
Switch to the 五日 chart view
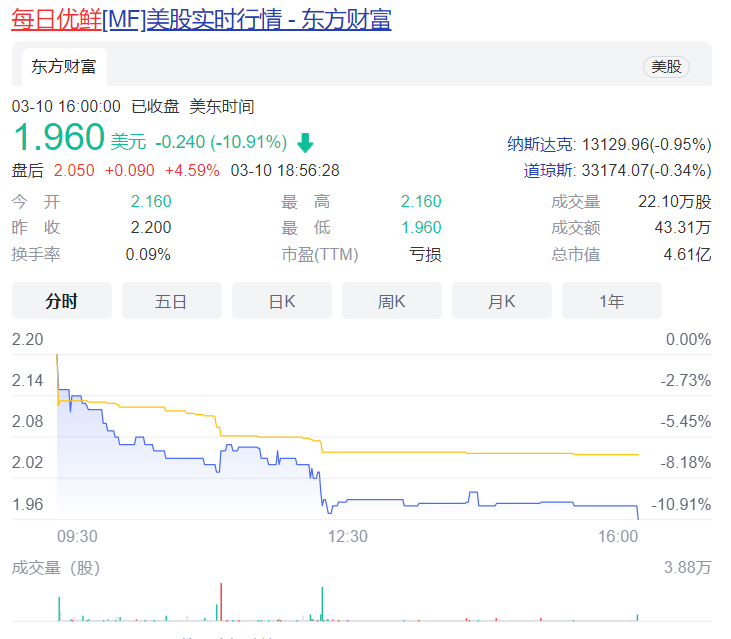click(172, 301)
